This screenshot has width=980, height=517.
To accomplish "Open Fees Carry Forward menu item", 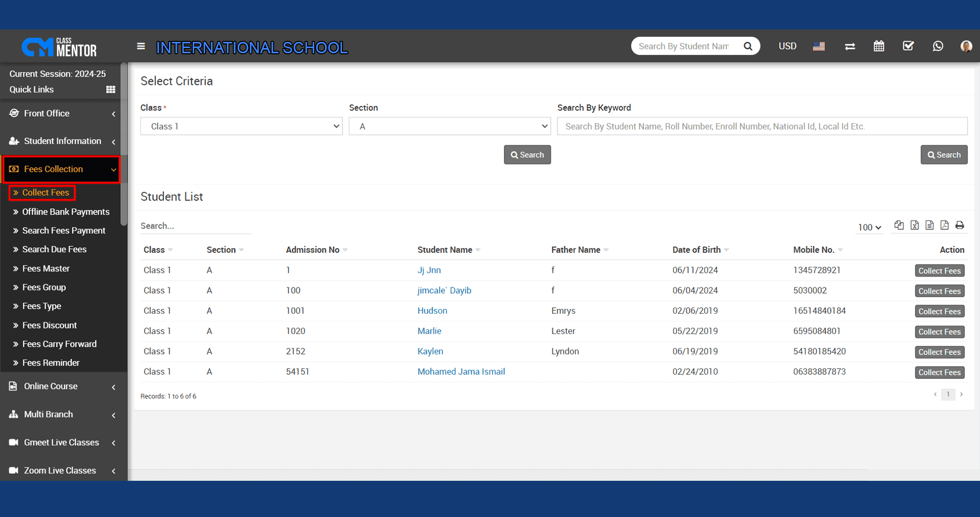I will pyautogui.click(x=59, y=344).
